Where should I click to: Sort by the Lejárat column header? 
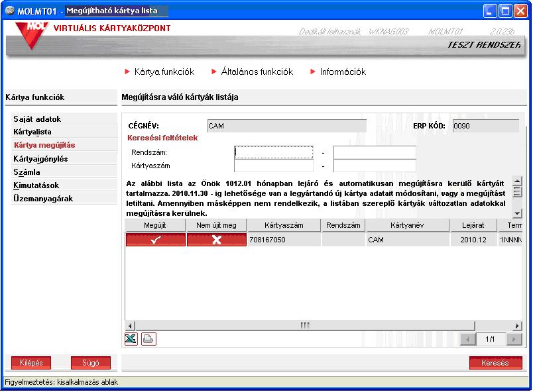point(473,225)
